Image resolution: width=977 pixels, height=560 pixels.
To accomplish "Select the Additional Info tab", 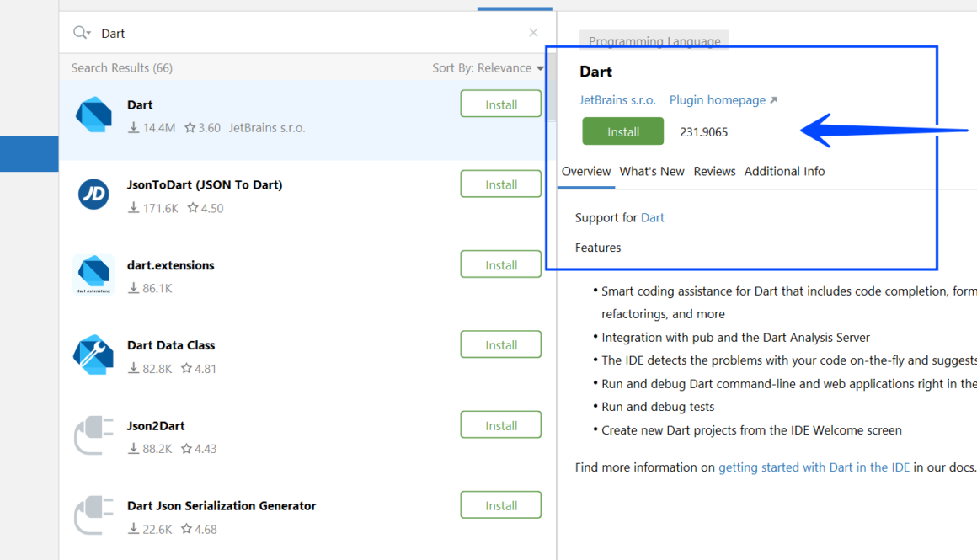I will 784,171.
